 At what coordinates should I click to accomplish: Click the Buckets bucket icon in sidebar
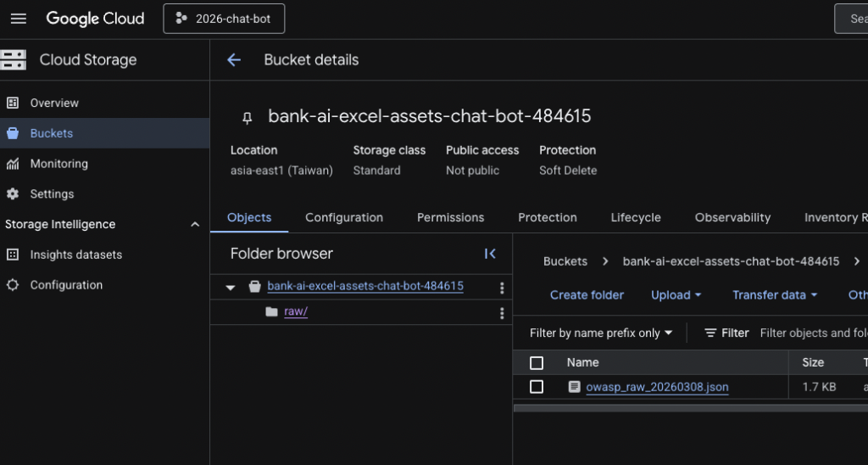pyautogui.click(x=12, y=133)
